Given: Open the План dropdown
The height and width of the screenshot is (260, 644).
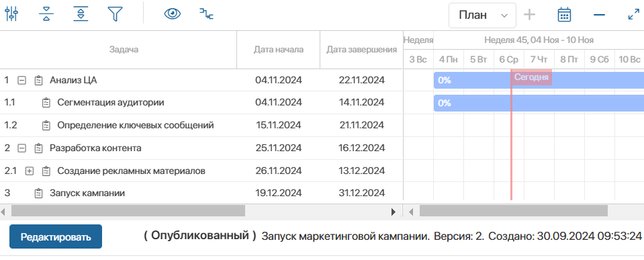Looking at the screenshot, I should click(x=482, y=15).
